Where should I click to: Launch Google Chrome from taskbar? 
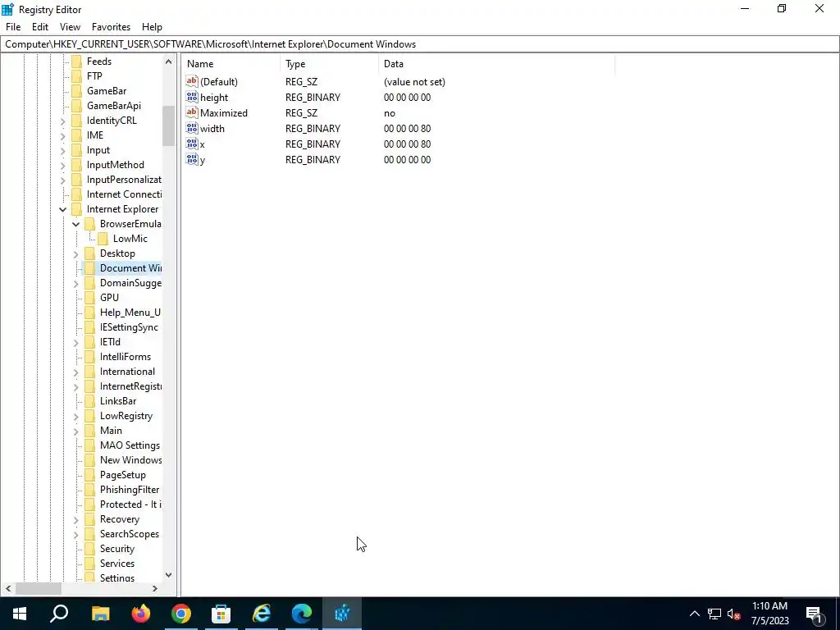pos(181,613)
